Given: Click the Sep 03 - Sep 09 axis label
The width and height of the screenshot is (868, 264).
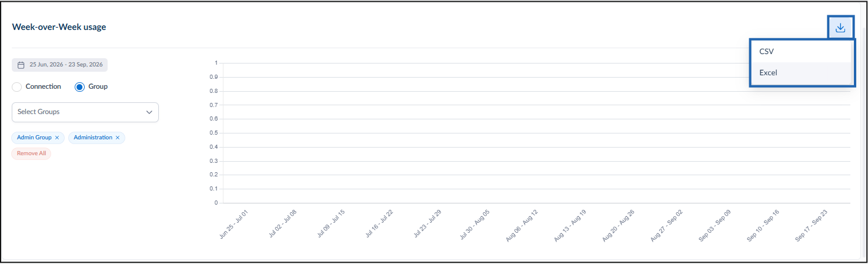Looking at the screenshot, I should point(715,225).
